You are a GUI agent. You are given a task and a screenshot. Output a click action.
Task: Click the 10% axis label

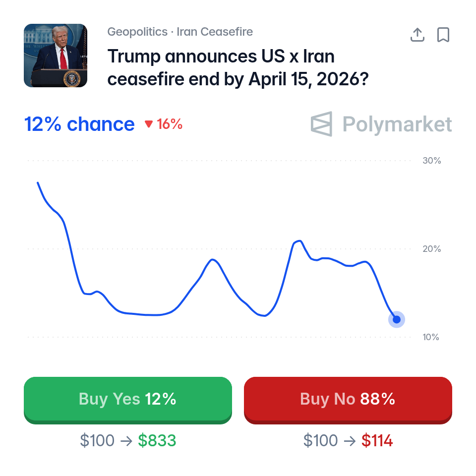[x=431, y=337]
